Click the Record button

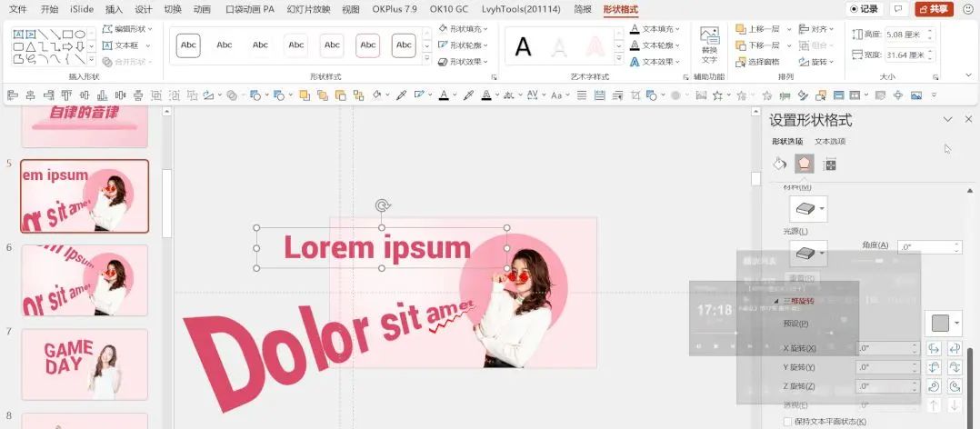pyautogui.click(x=864, y=9)
